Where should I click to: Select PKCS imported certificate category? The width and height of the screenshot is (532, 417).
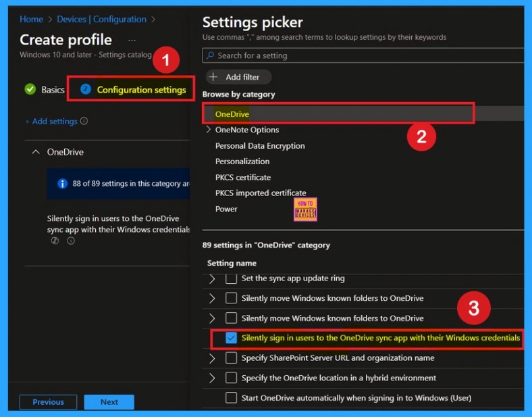[x=261, y=193]
